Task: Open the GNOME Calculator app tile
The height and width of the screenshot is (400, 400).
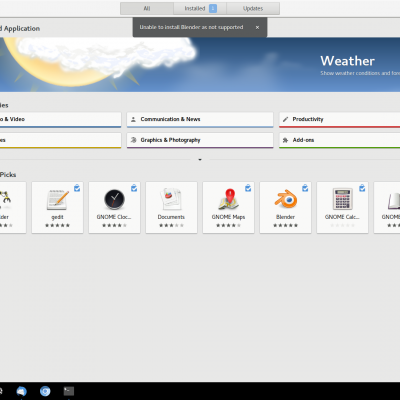Action: (x=342, y=207)
